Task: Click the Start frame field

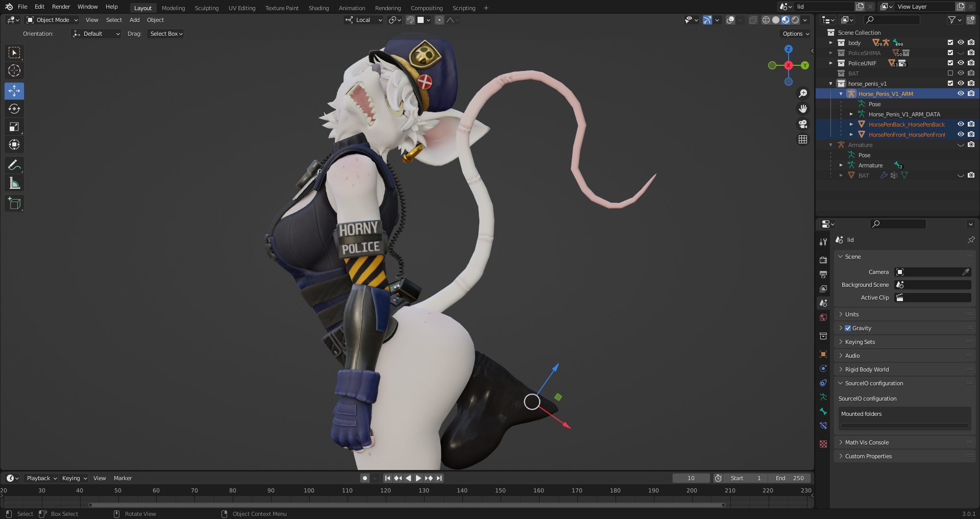Action: tap(746, 478)
